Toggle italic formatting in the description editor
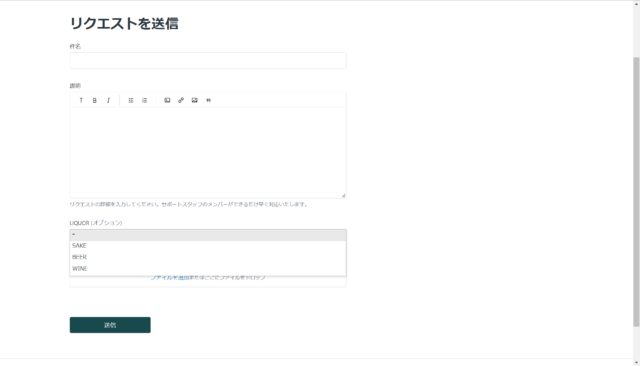The image size is (640, 366). (108, 100)
